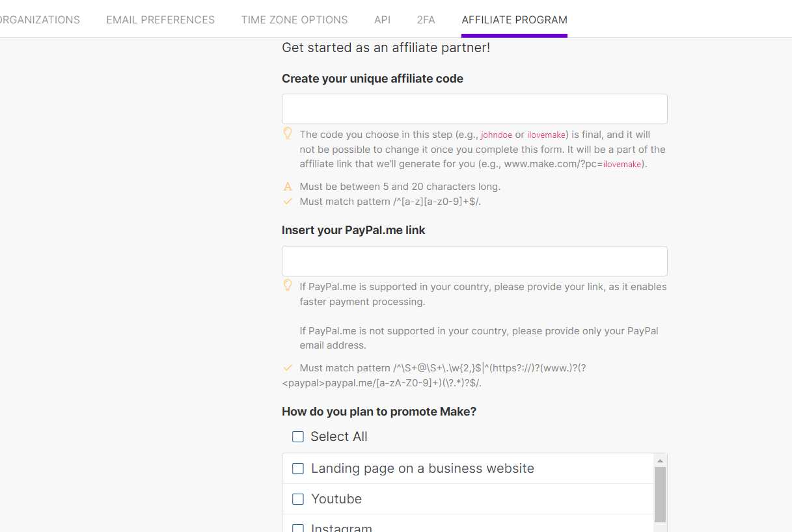This screenshot has width=792, height=532.
Task: Toggle the Select All checkbox
Action: (x=298, y=437)
